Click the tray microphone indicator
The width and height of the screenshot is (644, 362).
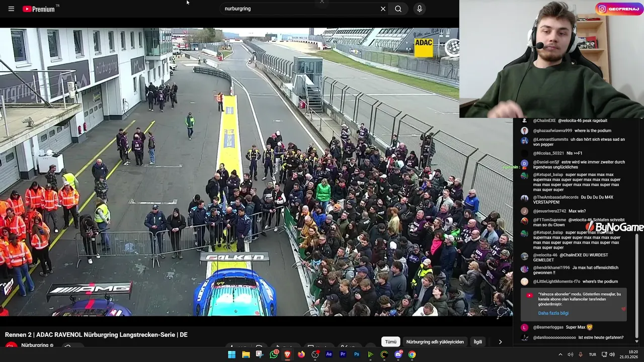coord(581,354)
